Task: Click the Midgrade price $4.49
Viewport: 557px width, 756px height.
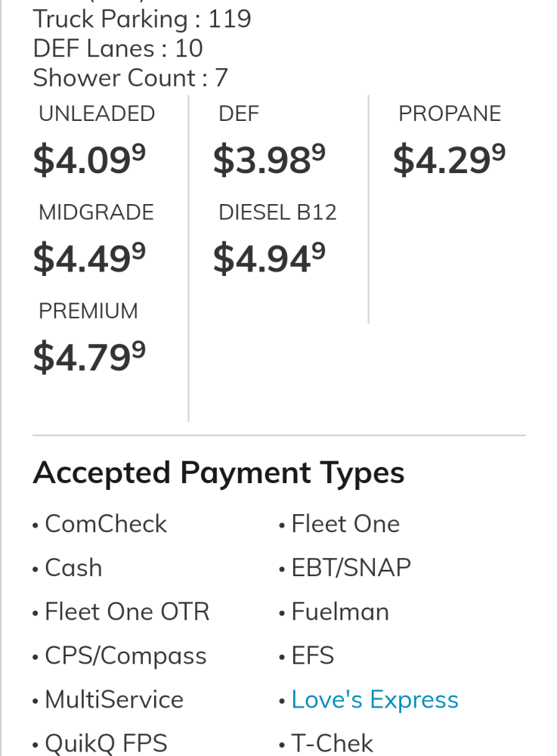Action: tap(89, 259)
